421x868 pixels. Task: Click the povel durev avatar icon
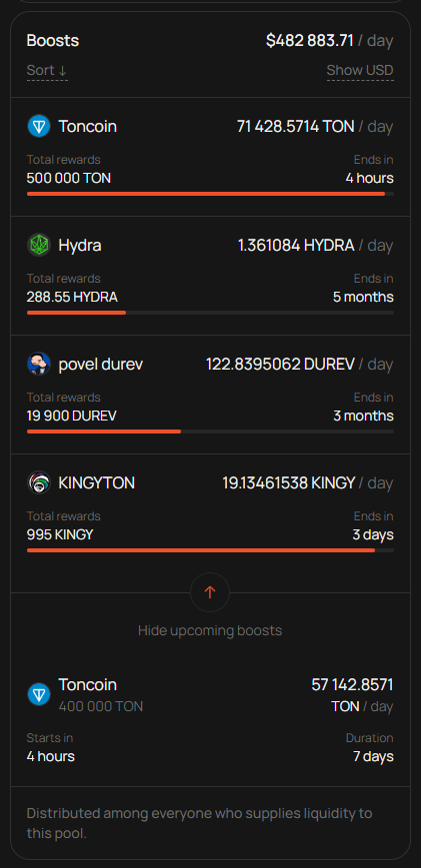point(39,365)
